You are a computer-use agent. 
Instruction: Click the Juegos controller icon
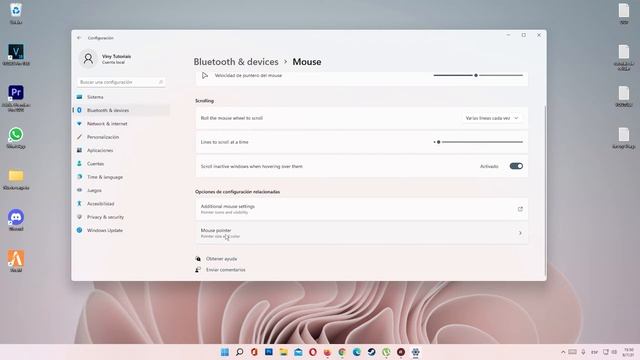(79, 190)
